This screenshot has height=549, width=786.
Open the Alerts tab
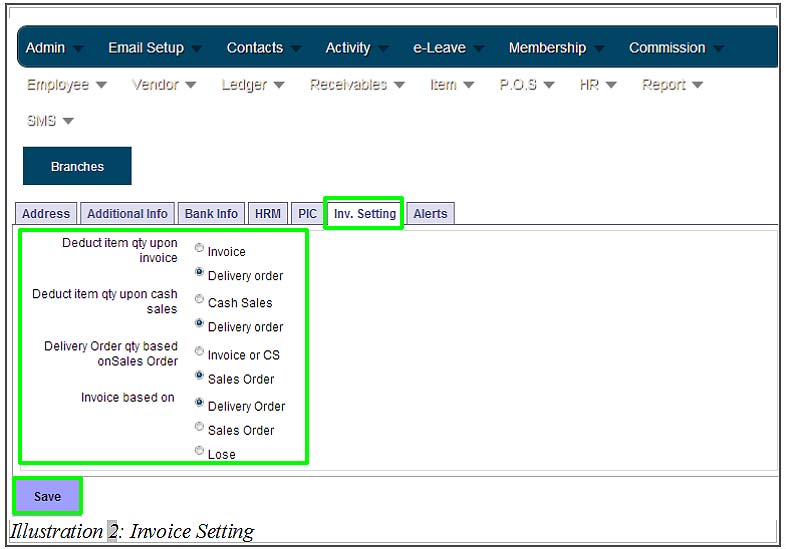tap(430, 214)
